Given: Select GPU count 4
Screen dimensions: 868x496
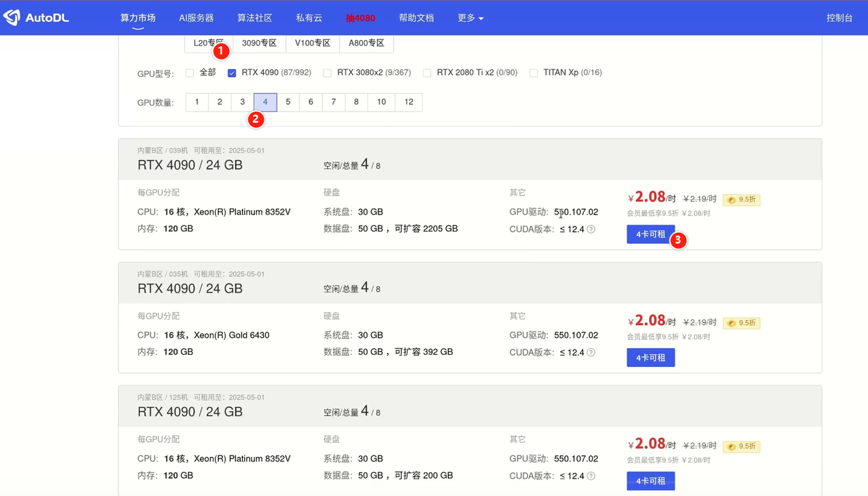Looking at the screenshot, I should point(265,102).
